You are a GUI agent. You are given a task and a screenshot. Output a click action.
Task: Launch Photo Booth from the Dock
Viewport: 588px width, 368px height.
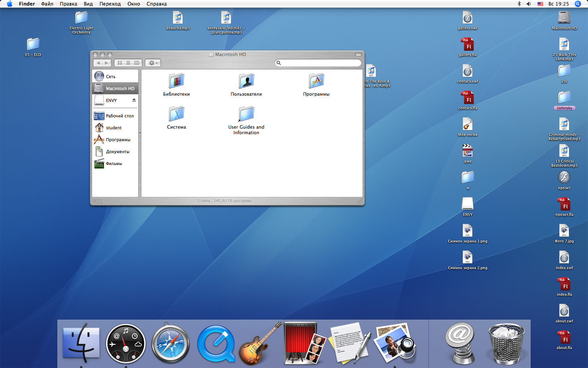305,343
